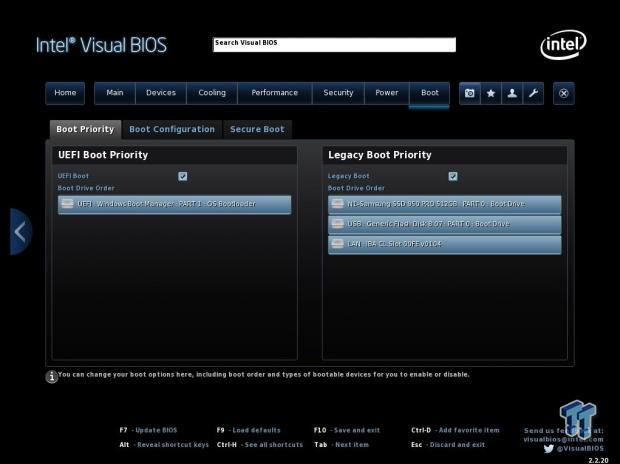Click Tab Next item shortcut

click(x=341, y=445)
